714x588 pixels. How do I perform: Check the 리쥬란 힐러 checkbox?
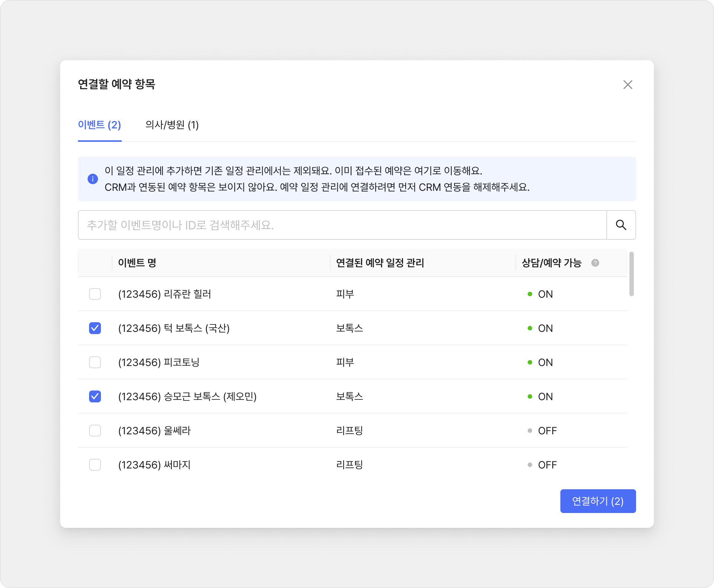(x=95, y=294)
